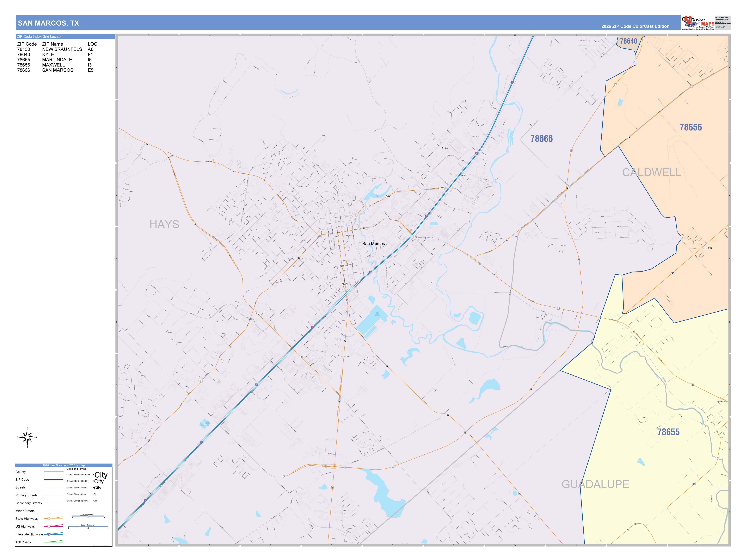
Task: Select 78656 in the ZIP Code index
Action: pos(24,65)
